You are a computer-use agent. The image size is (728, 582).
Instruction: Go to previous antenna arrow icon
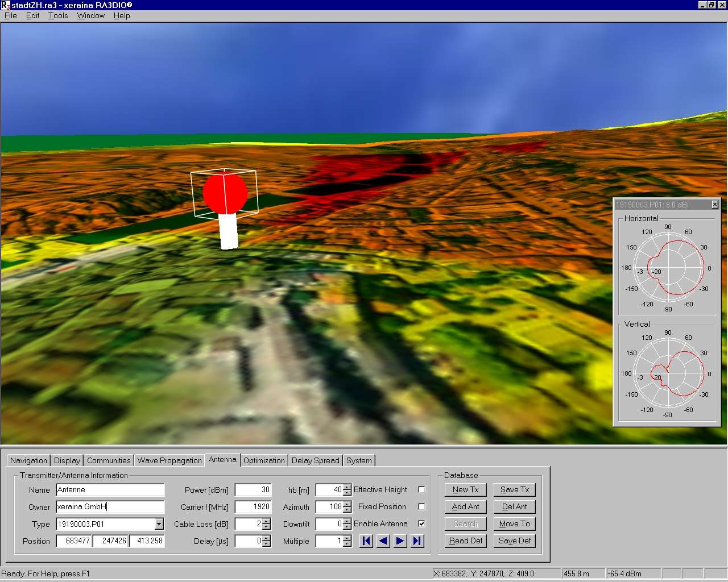(x=383, y=541)
